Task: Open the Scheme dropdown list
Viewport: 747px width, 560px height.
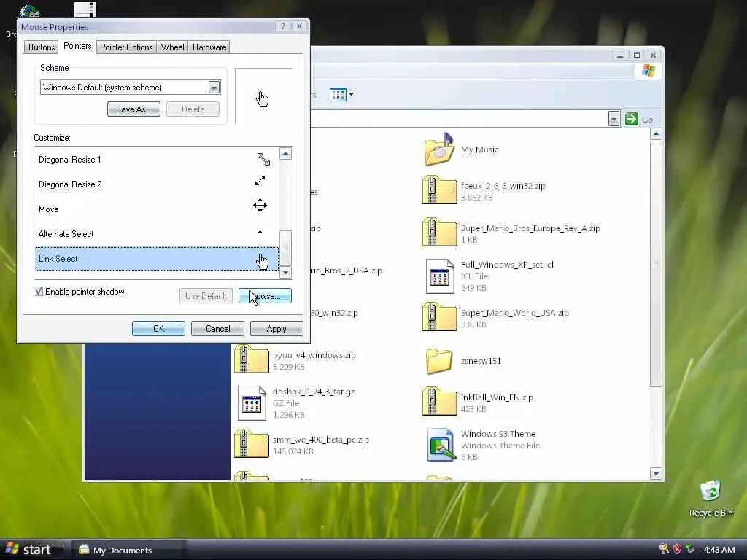Action: pos(214,87)
